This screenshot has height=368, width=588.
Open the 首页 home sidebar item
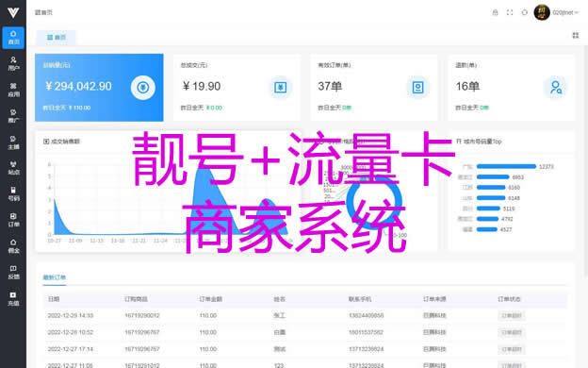coord(13,38)
